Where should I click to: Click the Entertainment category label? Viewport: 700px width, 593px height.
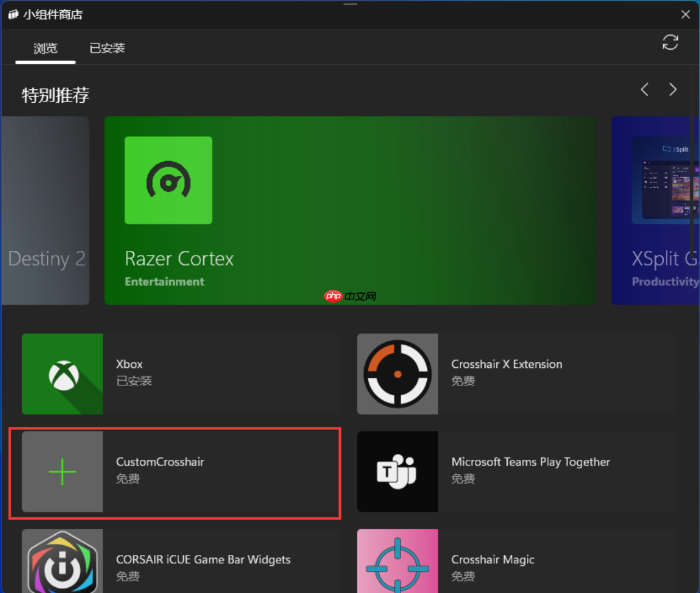pos(164,281)
